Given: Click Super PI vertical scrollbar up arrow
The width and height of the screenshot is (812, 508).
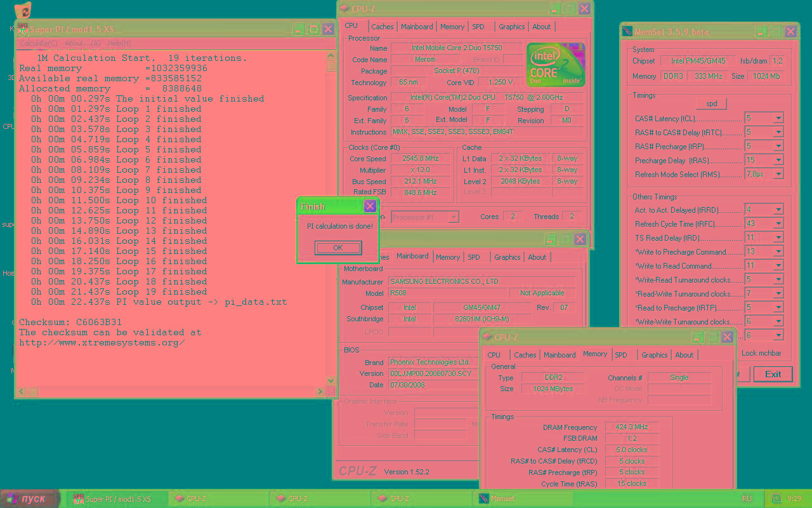Looking at the screenshot, I should [331, 55].
